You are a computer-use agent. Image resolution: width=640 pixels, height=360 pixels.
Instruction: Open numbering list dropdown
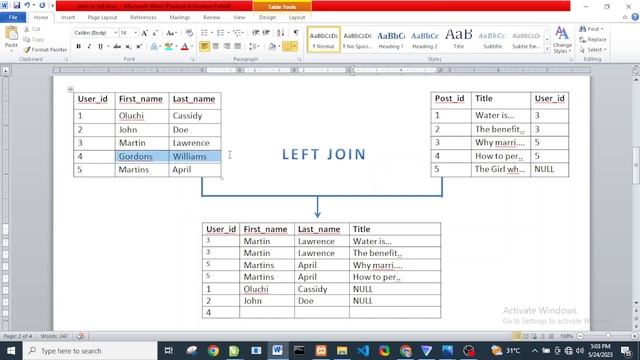tap(228, 33)
